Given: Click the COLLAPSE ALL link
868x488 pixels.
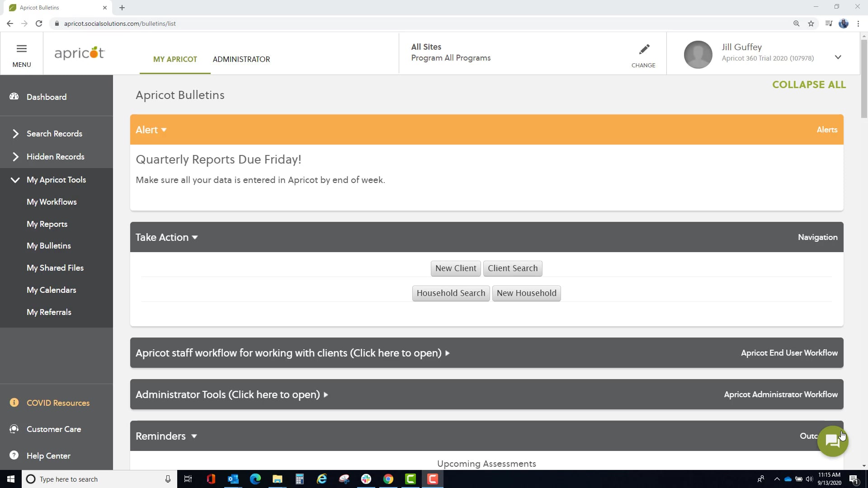Looking at the screenshot, I should pos(809,85).
